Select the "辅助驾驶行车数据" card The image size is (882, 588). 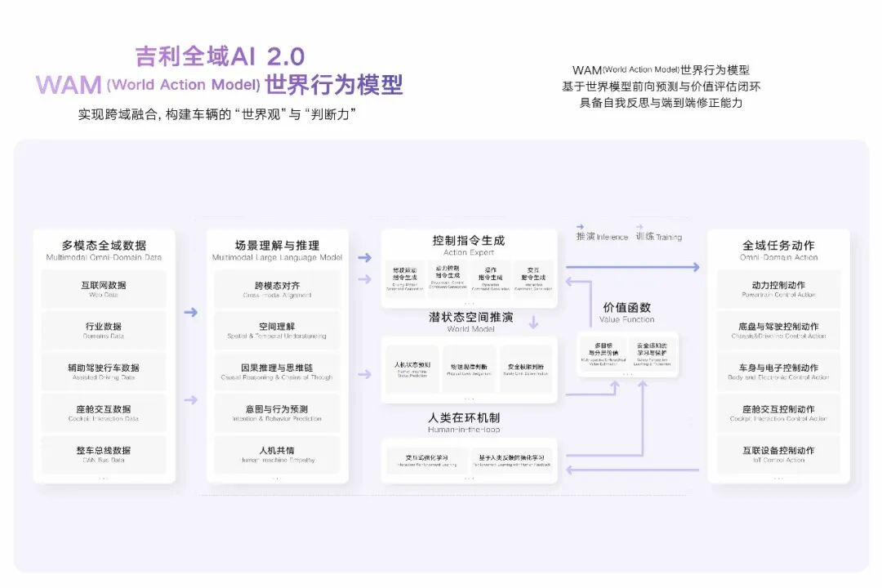104,372
